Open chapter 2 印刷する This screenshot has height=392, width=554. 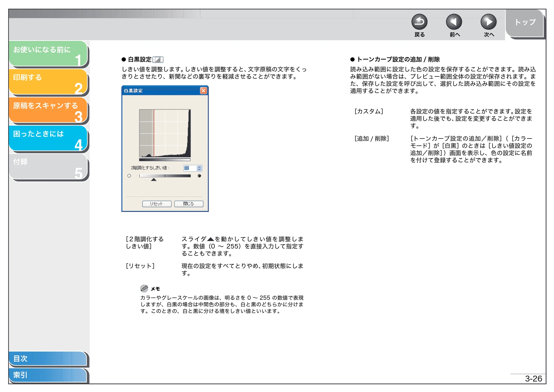click(x=48, y=82)
